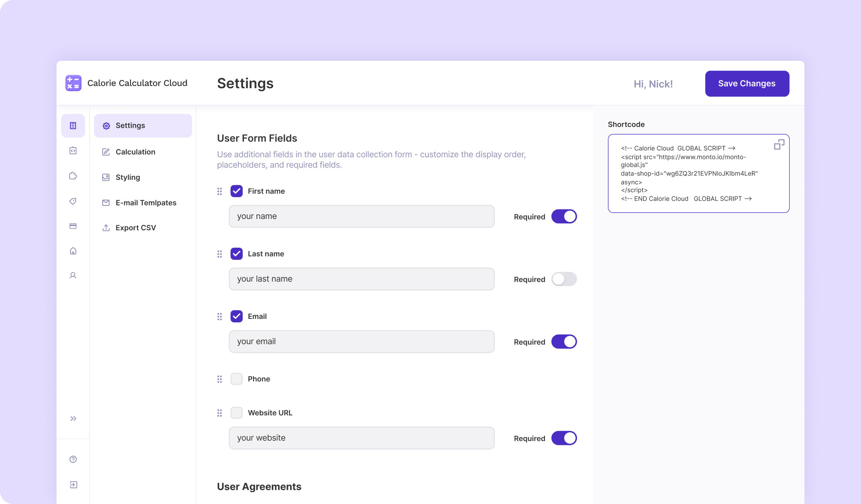Click the Save Changes button
861x504 pixels.
(747, 83)
